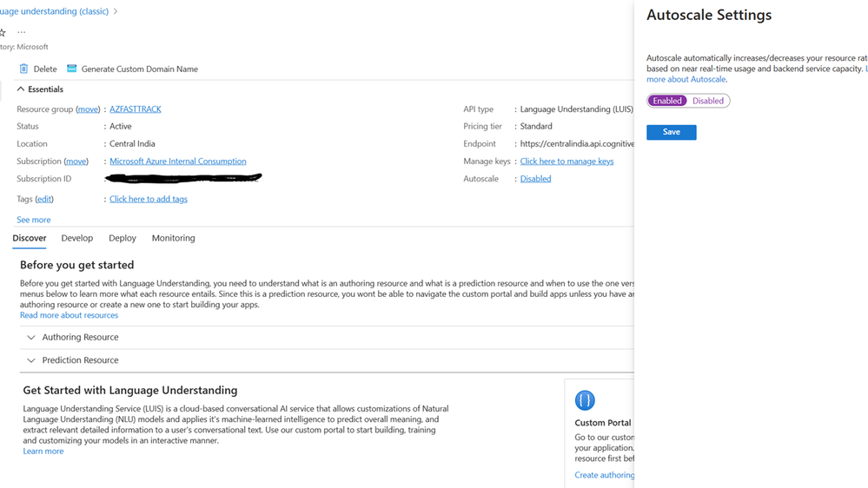Switch to the Develop tab
This screenshot has height=488, width=868.
(x=77, y=238)
